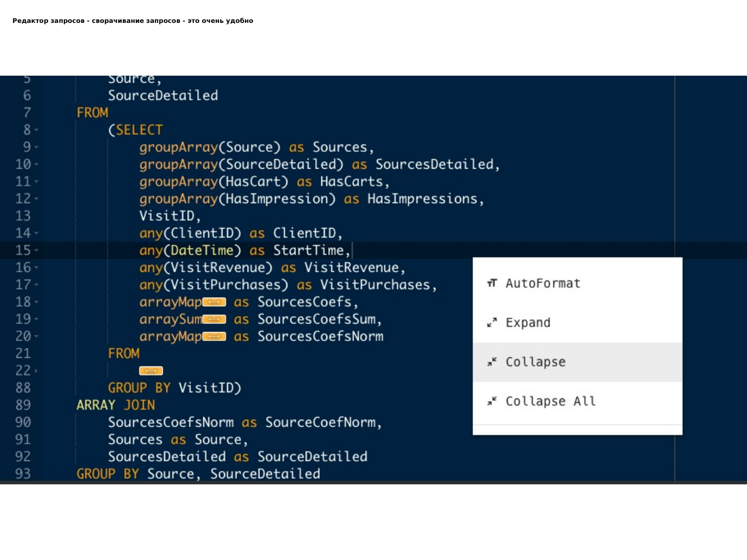Place cursor on GROUP BY VisitID line
This screenshot has height=560, width=747.
(174, 388)
